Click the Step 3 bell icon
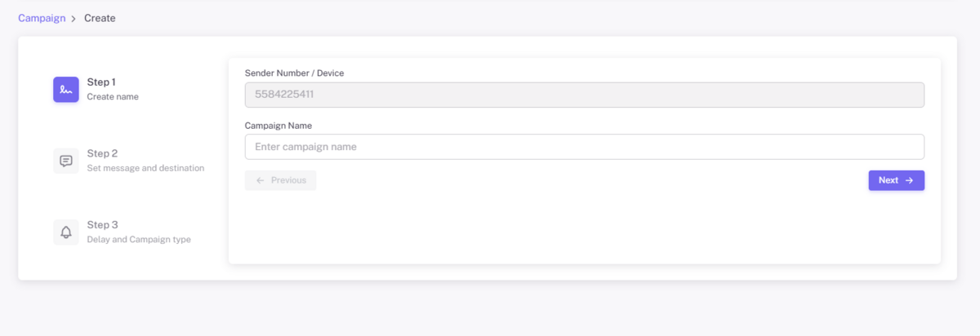Viewport: 980px width, 336px height. click(66, 232)
